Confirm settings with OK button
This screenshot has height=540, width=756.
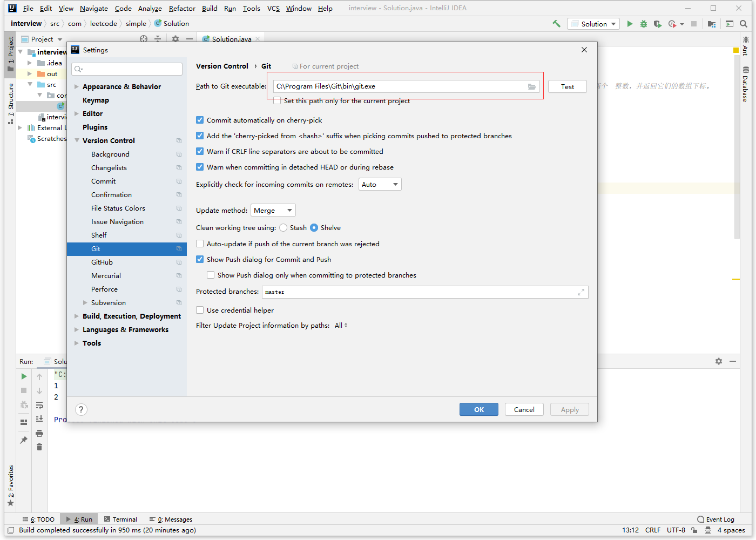point(479,409)
